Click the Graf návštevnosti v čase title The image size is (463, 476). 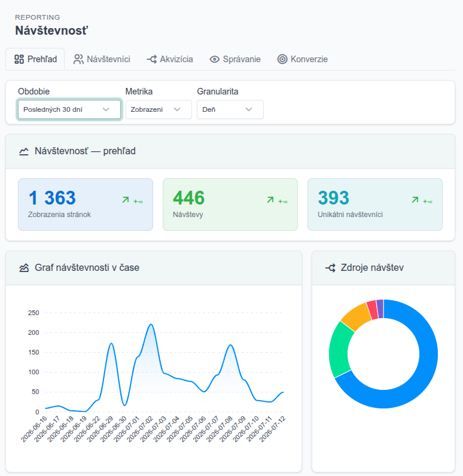tap(87, 268)
